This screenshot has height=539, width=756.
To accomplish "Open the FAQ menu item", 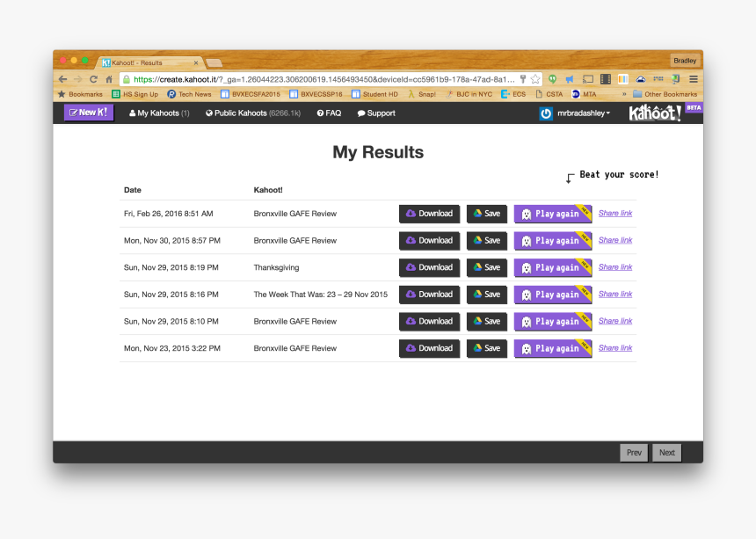I will point(329,113).
